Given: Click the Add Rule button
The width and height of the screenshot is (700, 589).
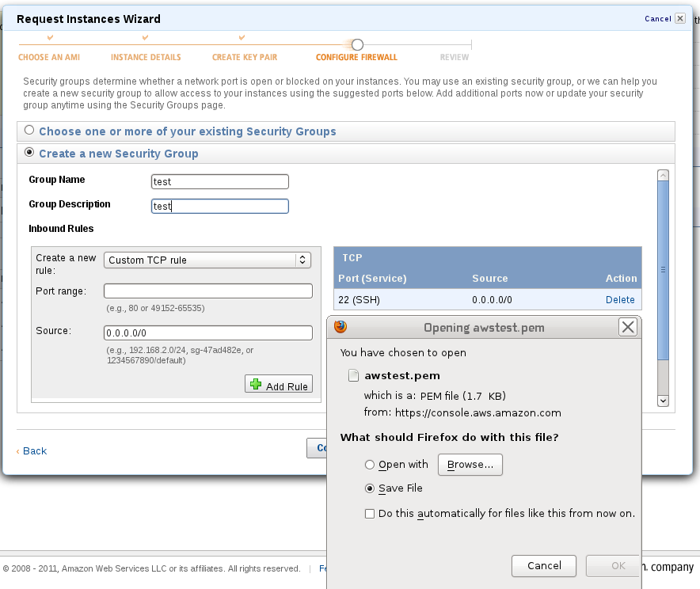Looking at the screenshot, I should (x=279, y=384).
